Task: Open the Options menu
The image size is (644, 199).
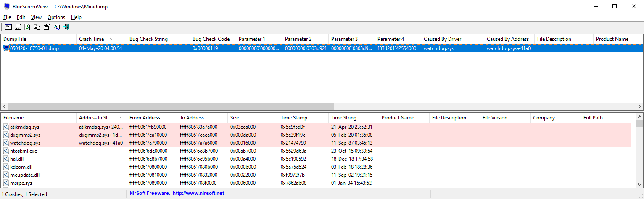Action: (x=56, y=17)
